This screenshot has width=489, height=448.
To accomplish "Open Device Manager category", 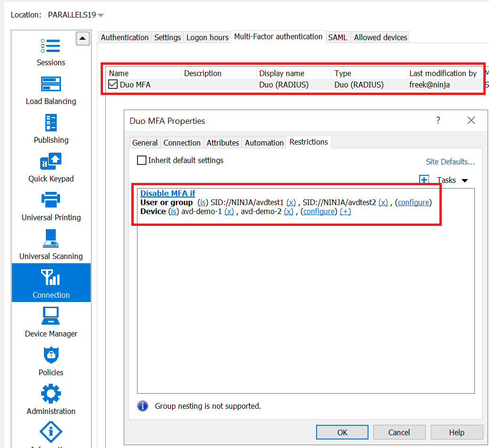I will point(51,323).
